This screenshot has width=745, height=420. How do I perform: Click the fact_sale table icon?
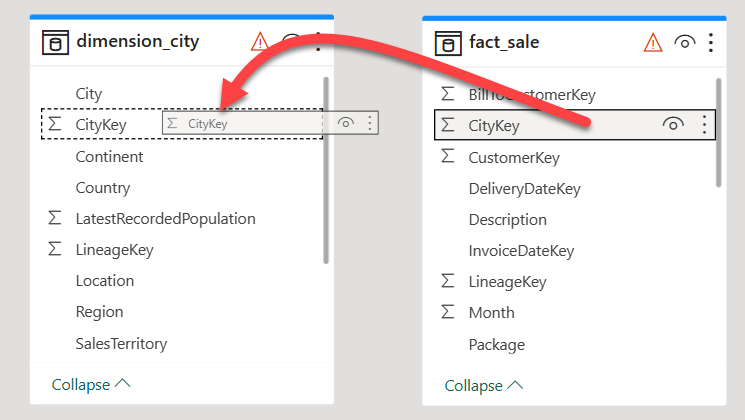pyautogui.click(x=448, y=43)
